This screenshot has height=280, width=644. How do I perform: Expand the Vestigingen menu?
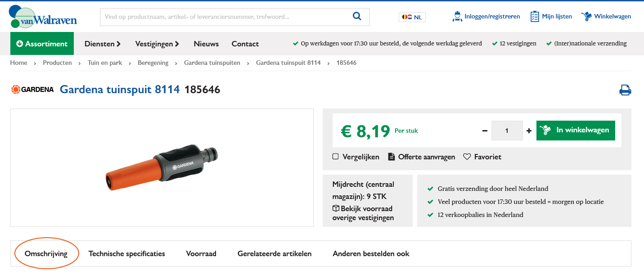[x=157, y=44]
